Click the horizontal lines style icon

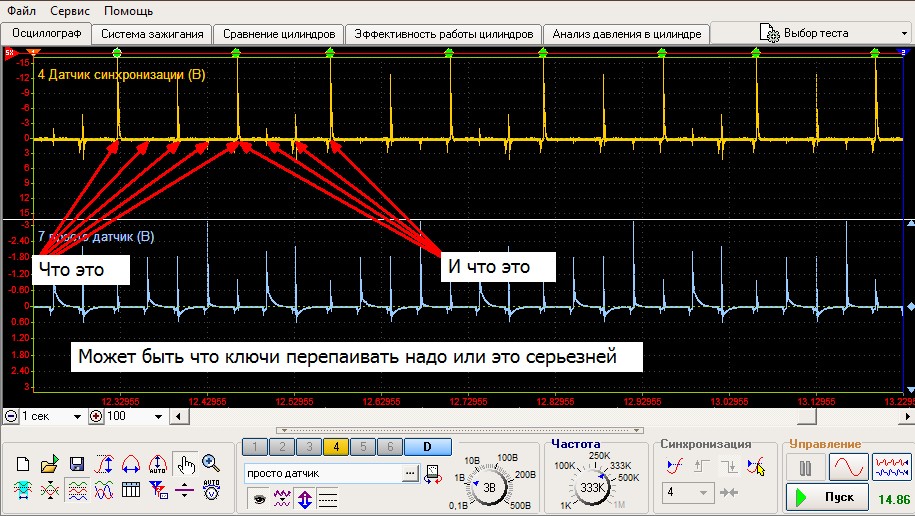tap(328, 499)
